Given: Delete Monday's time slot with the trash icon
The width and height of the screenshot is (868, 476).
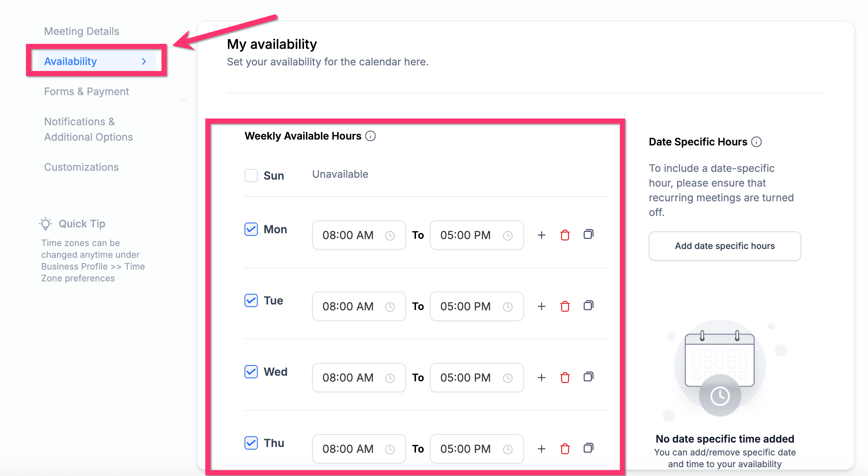Looking at the screenshot, I should [x=565, y=235].
